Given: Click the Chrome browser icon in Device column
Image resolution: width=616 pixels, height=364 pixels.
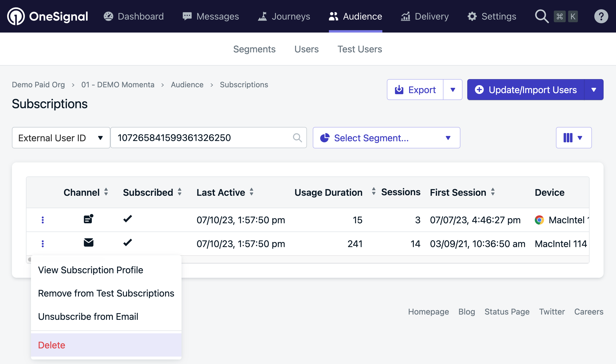Looking at the screenshot, I should click(539, 220).
